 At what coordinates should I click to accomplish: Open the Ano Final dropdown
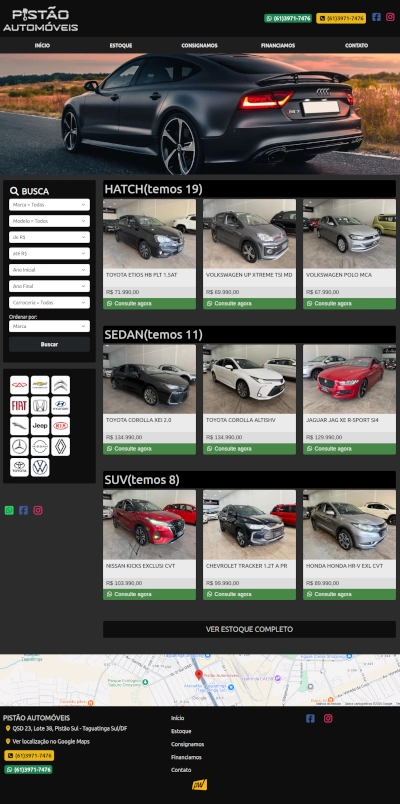(49, 286)
